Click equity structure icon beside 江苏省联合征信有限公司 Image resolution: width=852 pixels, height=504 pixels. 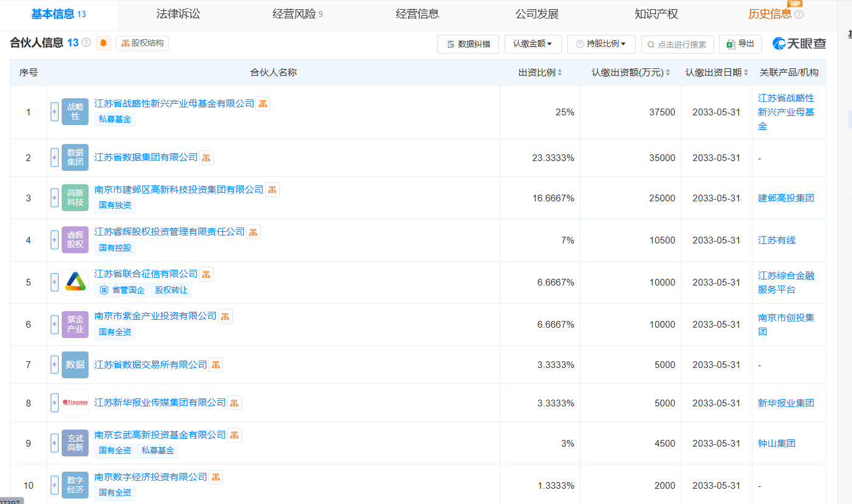click(x=206, y=274)
